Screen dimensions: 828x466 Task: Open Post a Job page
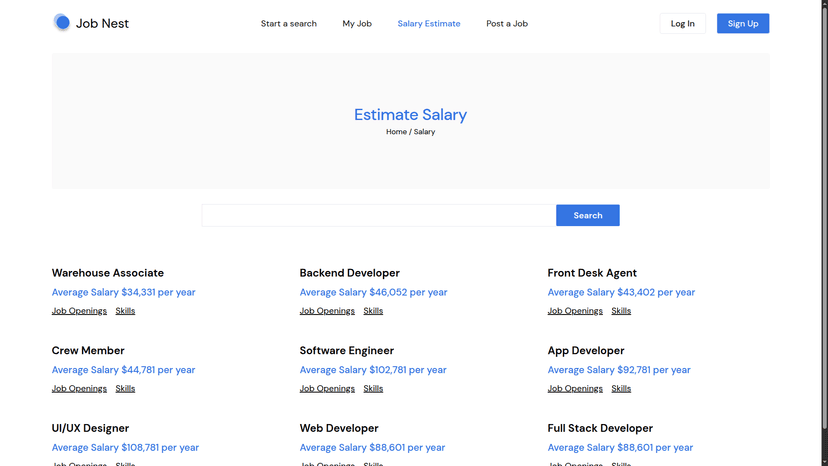tap(507, 24)
